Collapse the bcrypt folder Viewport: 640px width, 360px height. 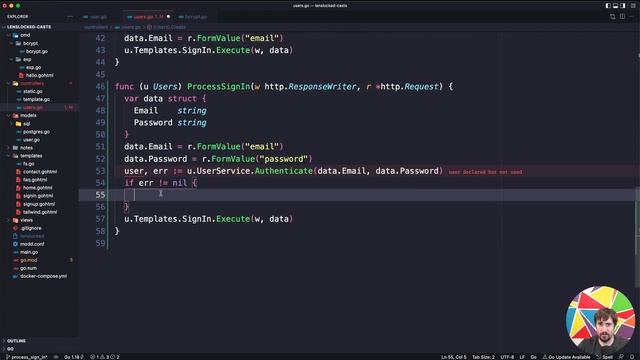(x=30, y=43)
